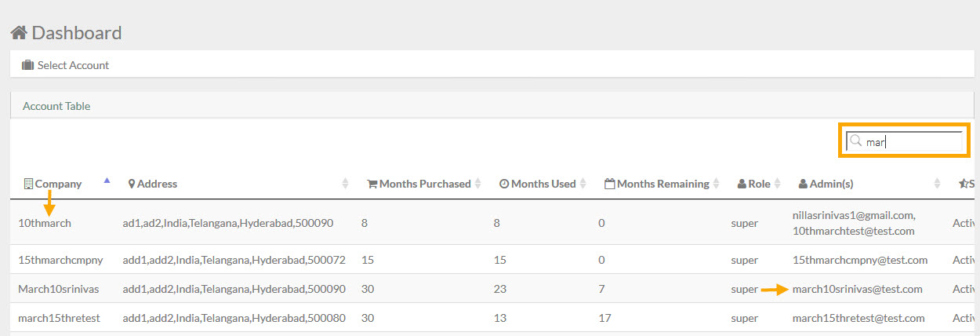Click the Role person icon
Viewport: 980px width, 336px height.
[742, 184]
